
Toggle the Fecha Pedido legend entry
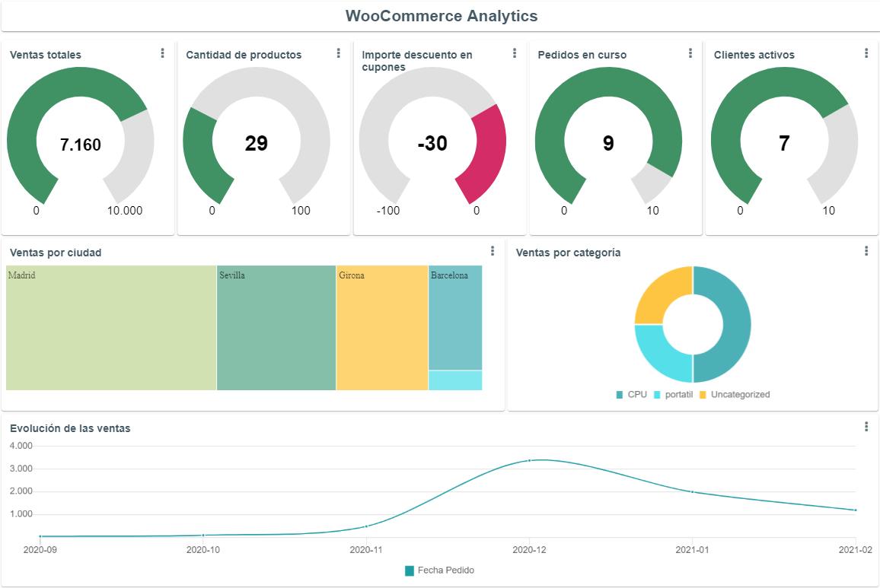pyautogui.click(x=439, y=571)
